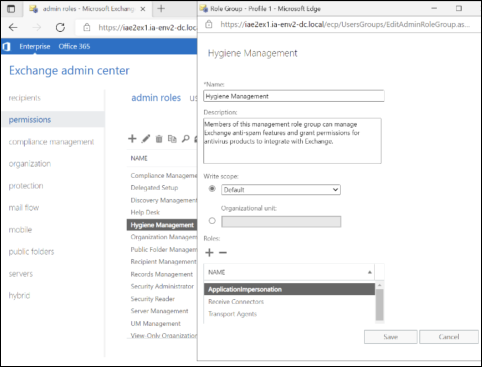This screenshot has height=367, width=482.
Task: Remove selected role with minus icon
Action: 223,253
